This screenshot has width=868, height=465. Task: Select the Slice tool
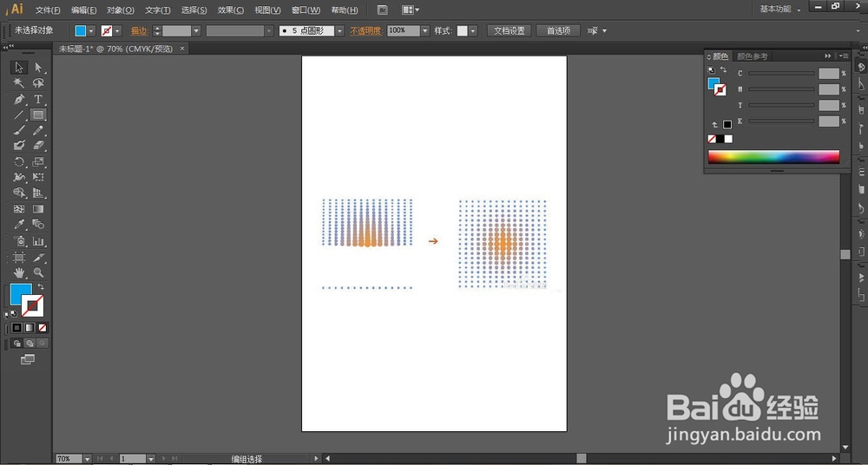click(x=38, y=258)
